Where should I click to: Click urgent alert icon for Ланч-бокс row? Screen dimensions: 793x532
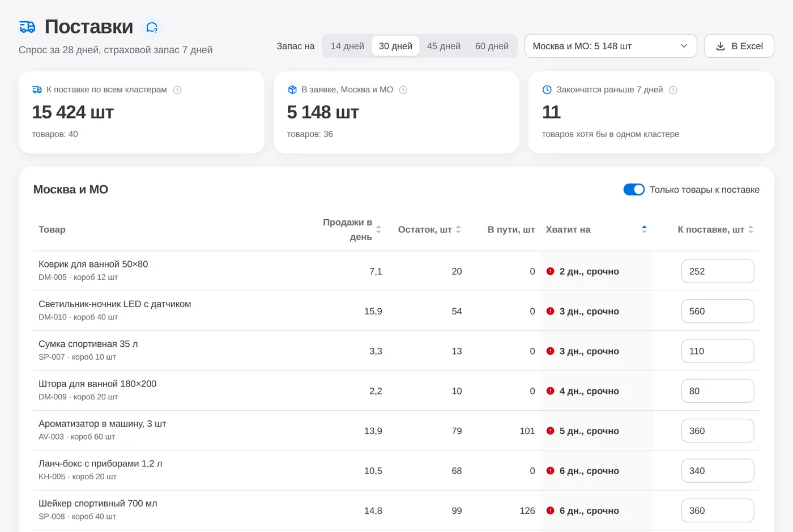[550, 471]
